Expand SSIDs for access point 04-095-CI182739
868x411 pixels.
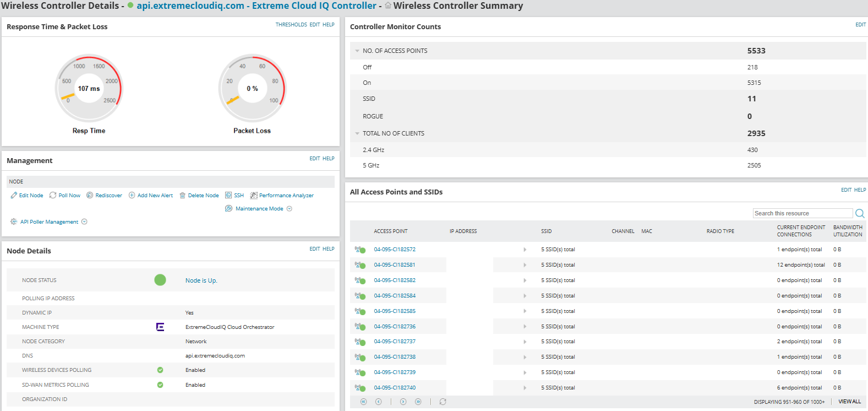pyautogui.click(x=525, y=372)
